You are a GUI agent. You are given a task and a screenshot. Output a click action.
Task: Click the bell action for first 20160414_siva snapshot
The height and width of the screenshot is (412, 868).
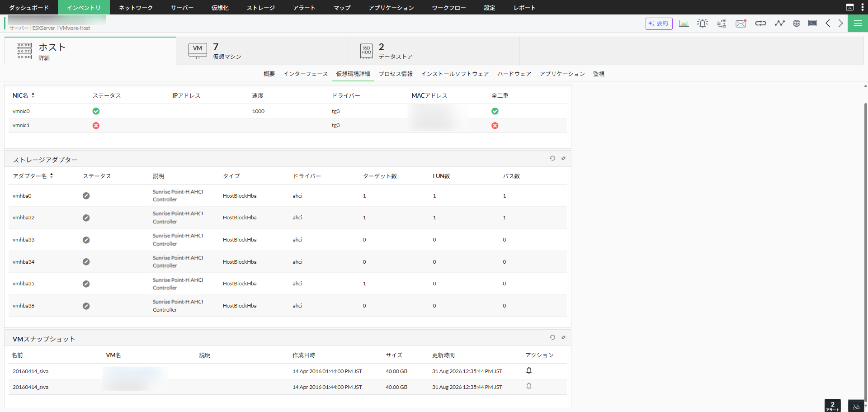click(x=529, y=371)
